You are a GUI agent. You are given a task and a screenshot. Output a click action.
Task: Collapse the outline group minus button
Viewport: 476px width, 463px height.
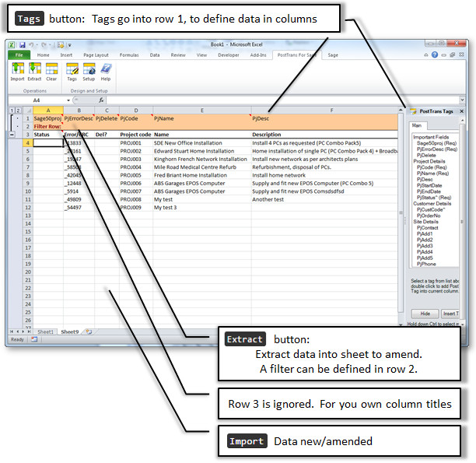(12, 135)
